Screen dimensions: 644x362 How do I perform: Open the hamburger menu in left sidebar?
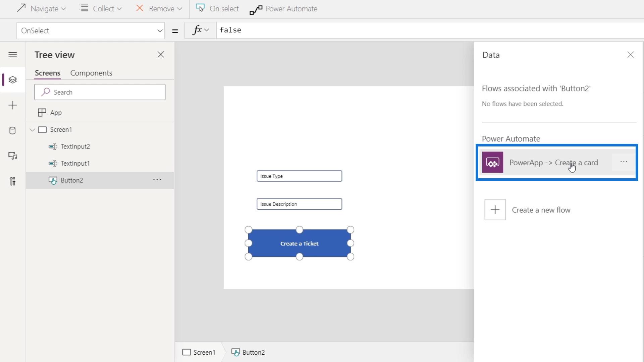click(x=13, y=55)
